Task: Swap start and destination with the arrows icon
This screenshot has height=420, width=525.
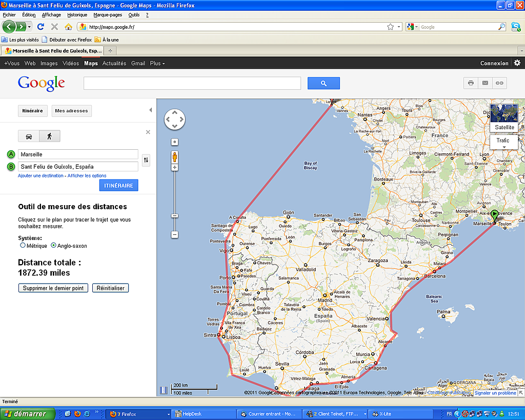Action: [146, 160]
